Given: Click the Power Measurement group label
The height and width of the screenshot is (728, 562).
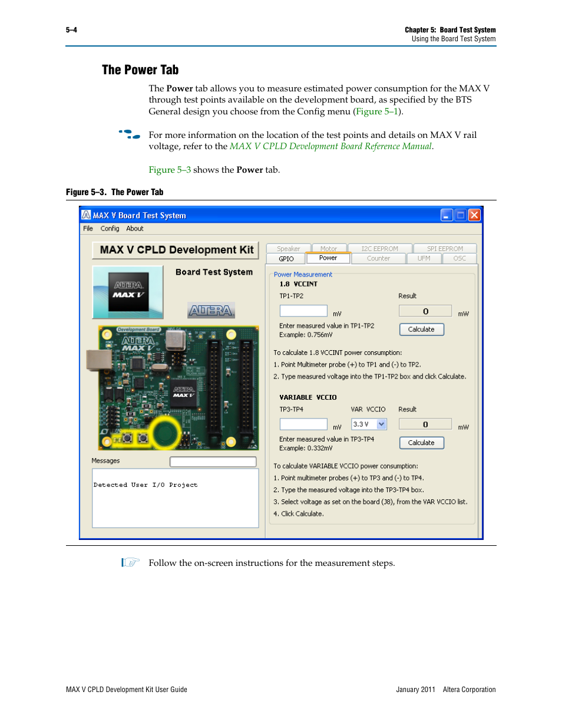Looking at the screenshot, I should coord(303,275).
